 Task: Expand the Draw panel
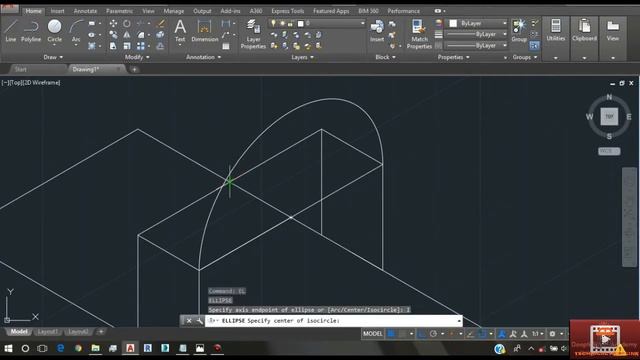pos(53,57)
